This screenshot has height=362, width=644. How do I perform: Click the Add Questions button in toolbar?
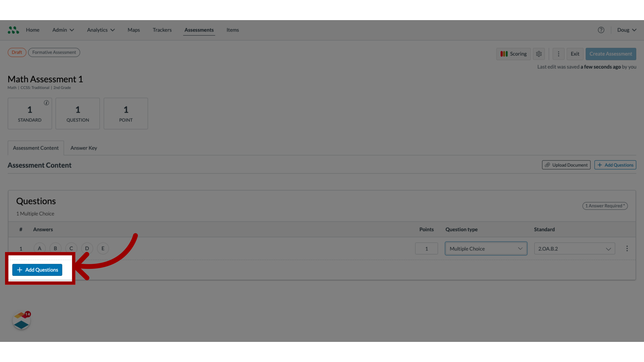(x=615, y=165)
